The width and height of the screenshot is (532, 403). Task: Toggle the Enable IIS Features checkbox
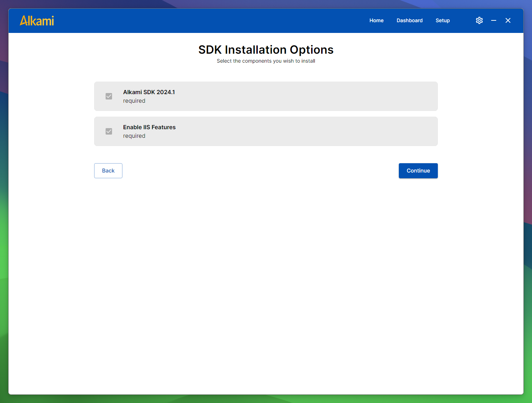(109, 131)
